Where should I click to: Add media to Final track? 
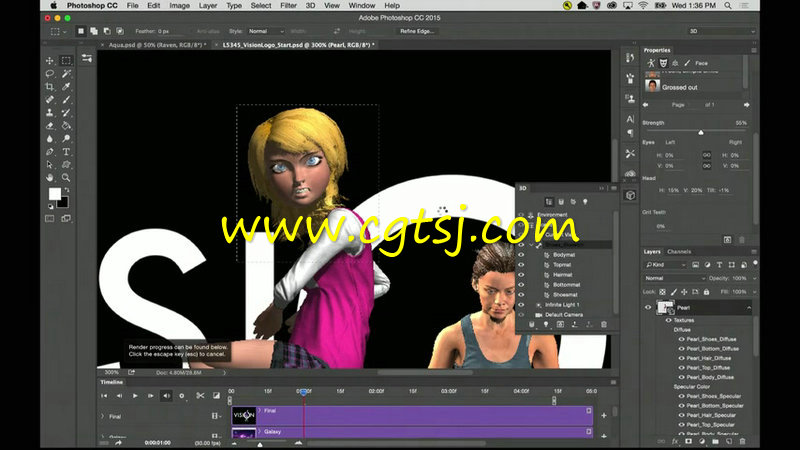[604, 416]
